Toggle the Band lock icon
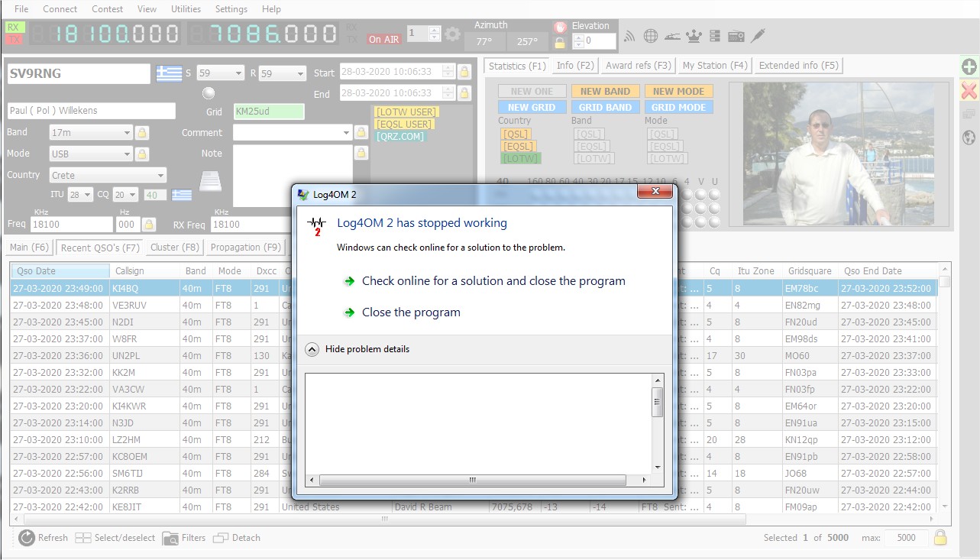This screenshot has height=560, width=980. tap(142, 132)
